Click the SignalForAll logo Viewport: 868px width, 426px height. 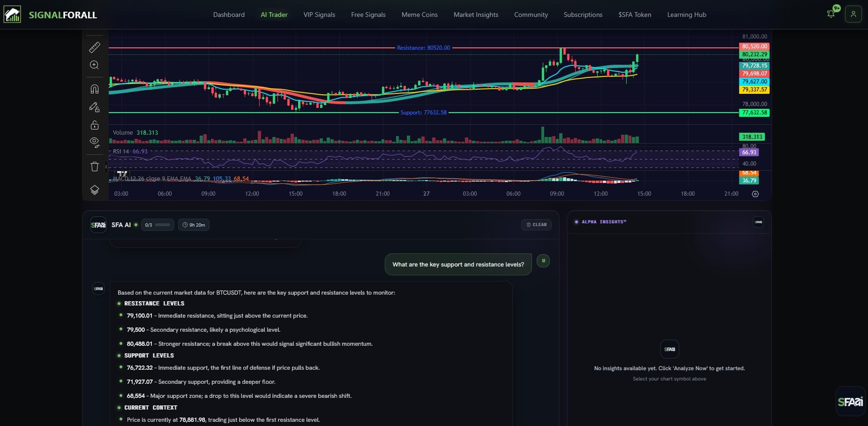[x=50, y=15]
